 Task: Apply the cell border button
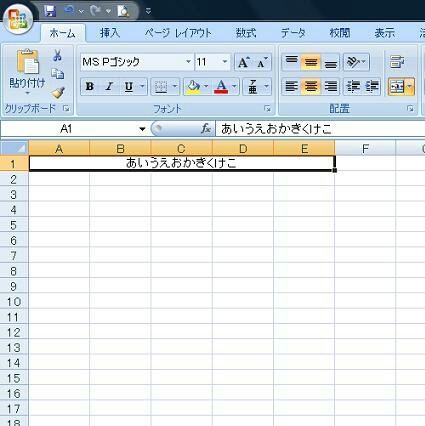(x=161, y=87)
